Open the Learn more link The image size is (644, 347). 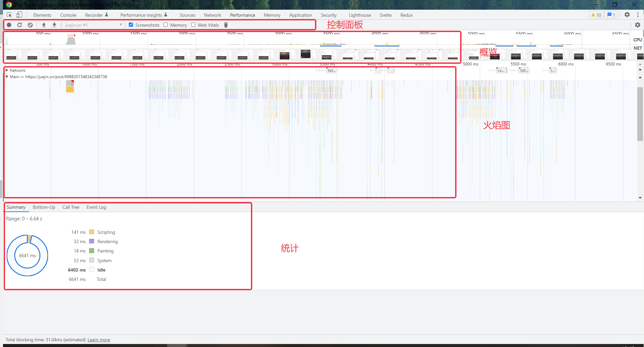click(x=99, y=340)
